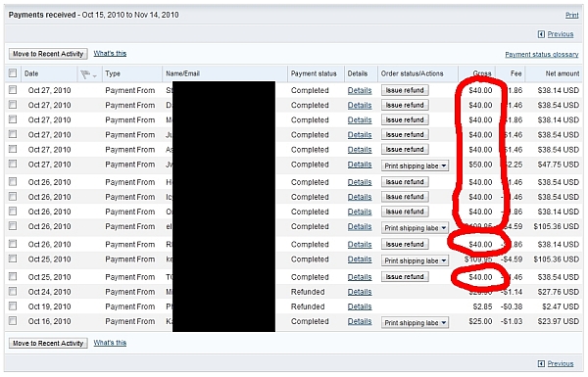Click the top What's this link
The width and height of the screenshot is (588, 377).
click(x=110, y=53)
